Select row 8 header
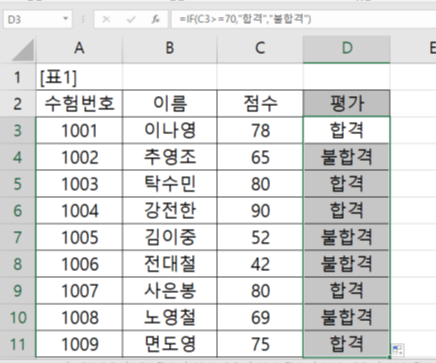 18,264
